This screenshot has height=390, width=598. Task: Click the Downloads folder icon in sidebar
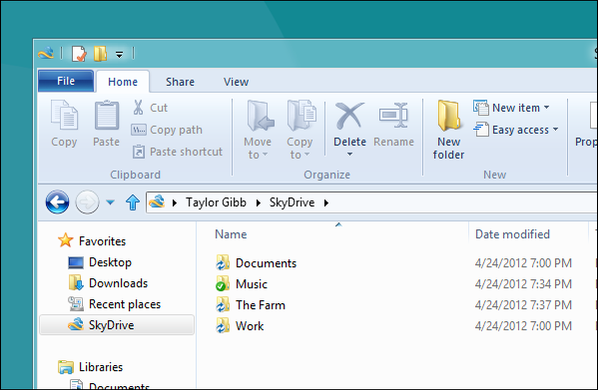click(x=76, y=283)
